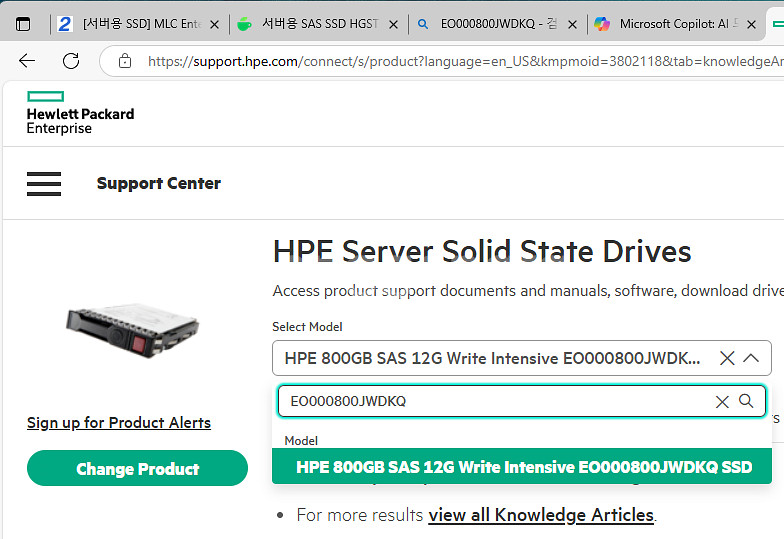Close the SAS SSD HGST tab
The height and width of the screenshot is (539, 784).
click(x=394, y=24)
